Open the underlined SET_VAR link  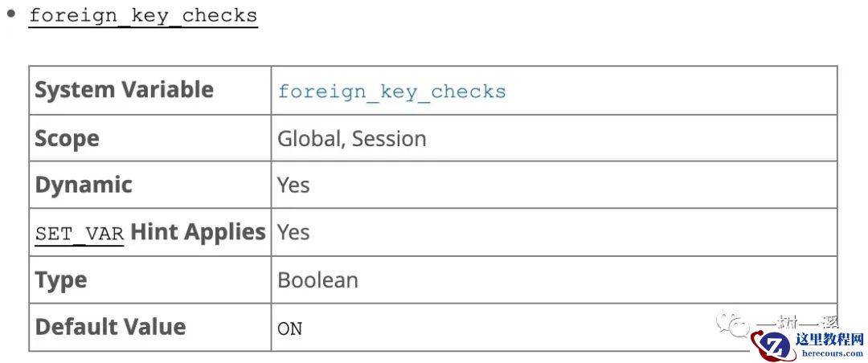click(80, 234)
